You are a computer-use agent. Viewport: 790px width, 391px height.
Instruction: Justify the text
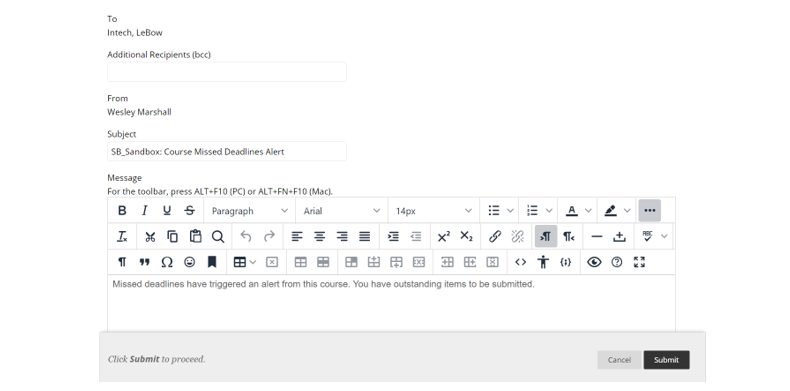(x=364, y=236)
